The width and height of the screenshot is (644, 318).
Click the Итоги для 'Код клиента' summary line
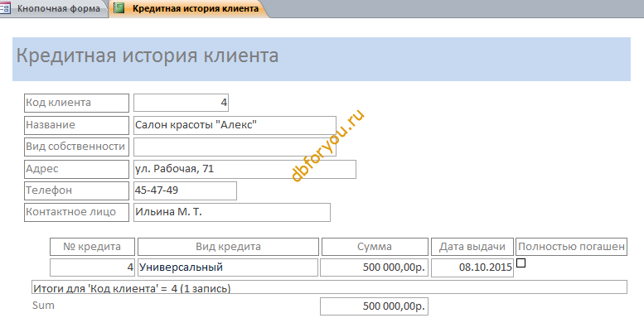point(329,287)
